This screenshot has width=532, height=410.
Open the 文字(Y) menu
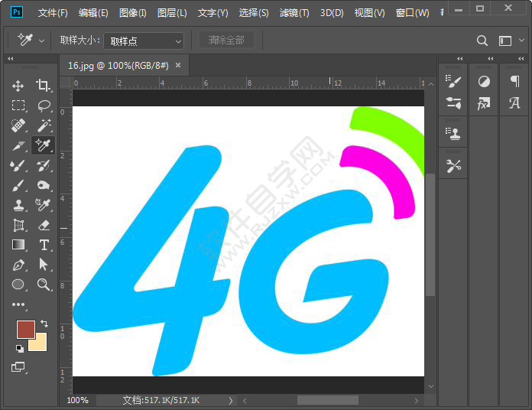pos(212,13)
